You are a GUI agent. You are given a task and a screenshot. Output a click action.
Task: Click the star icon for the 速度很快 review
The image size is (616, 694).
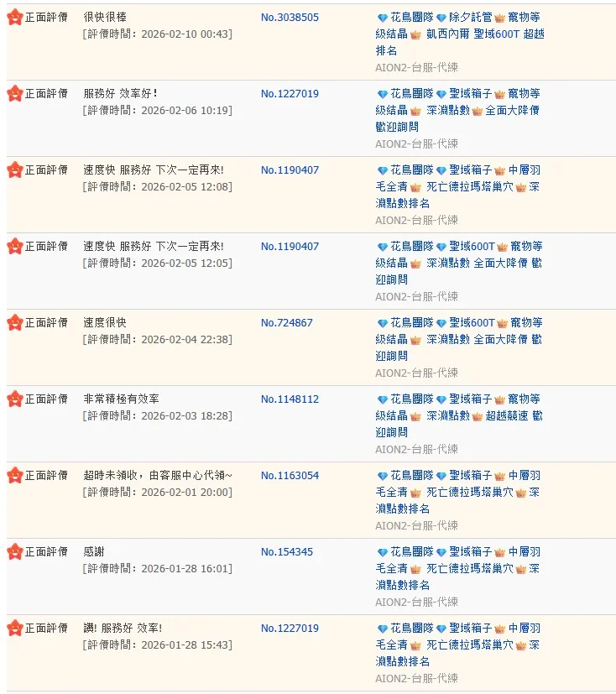[x=14, y=322]
